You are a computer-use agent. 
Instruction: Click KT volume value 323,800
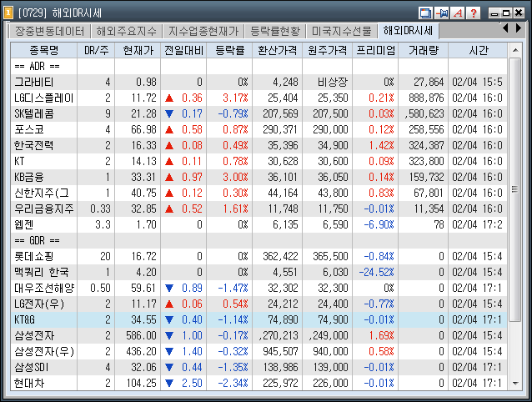426,162
